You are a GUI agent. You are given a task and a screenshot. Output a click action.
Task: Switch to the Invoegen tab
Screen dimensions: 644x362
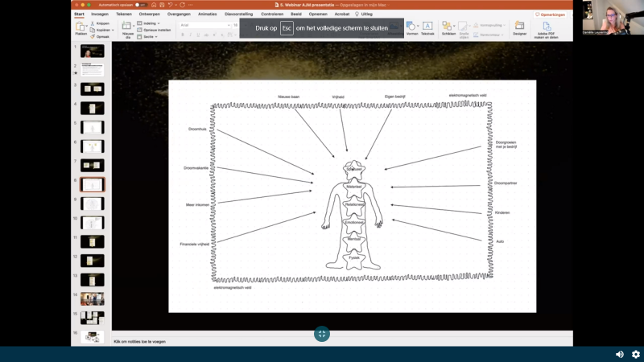pyautogui.click(x=100, y=14)
